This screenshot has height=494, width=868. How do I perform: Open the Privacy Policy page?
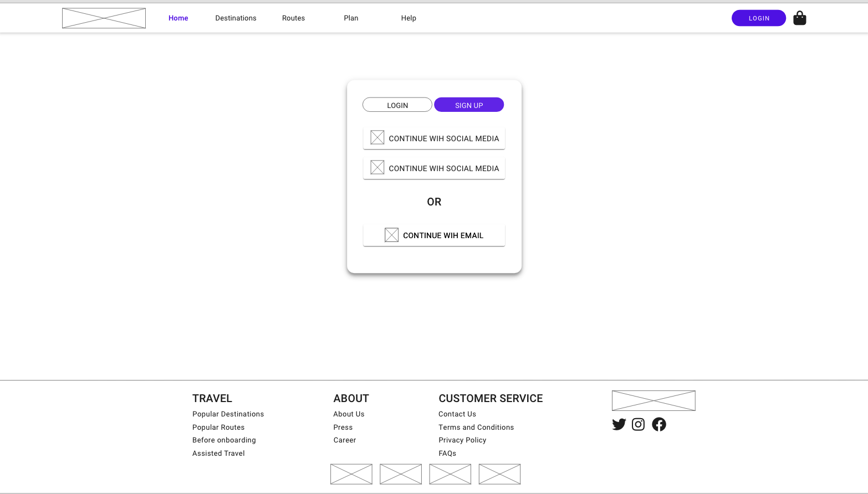[462, 440]
